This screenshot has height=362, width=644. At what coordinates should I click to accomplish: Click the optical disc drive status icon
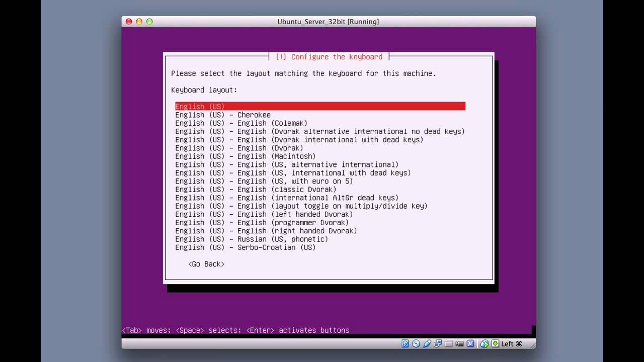point(416,343)
